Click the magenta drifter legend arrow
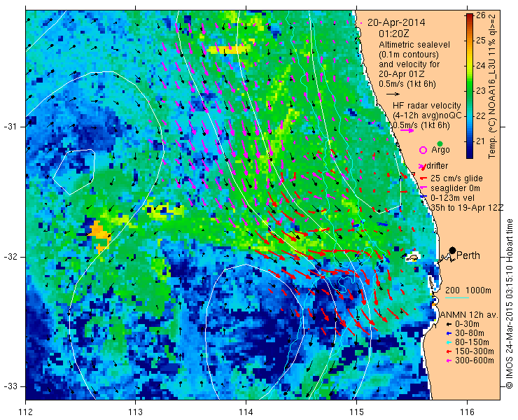518x420 pixels. point(423,166)
